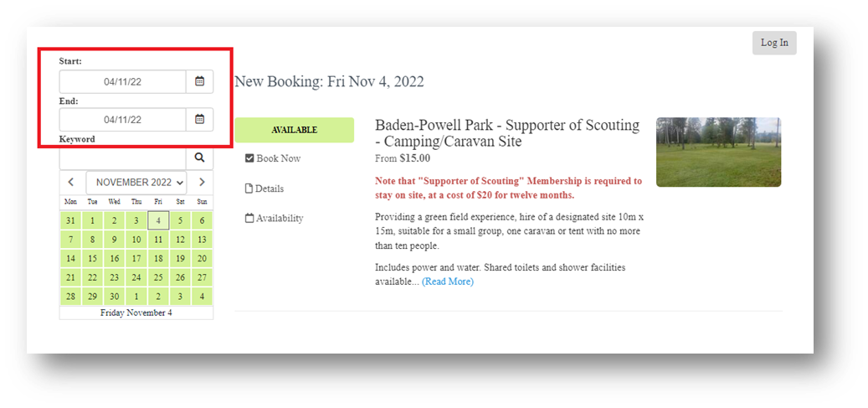The width and height of the screenshot is (868, 408).
Task: Click the keyword search magnifier icon
Action: pos(199,158)
